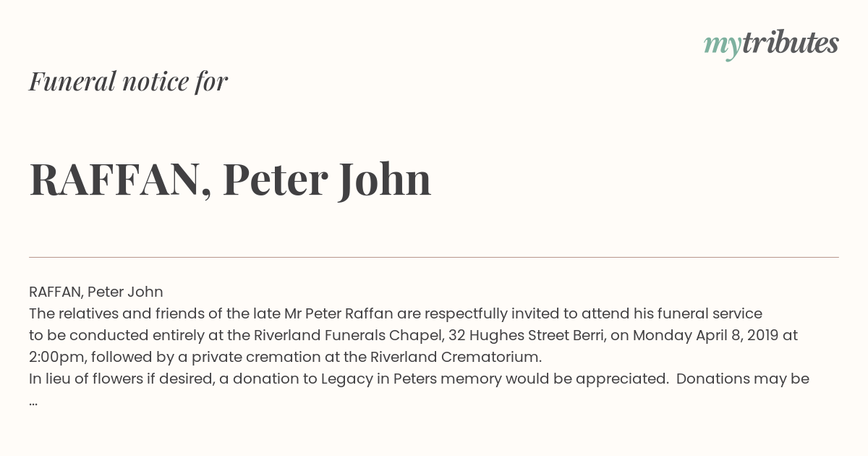The height and width of the screenshot is (456, 868).
Task: Click the 'Funeral notice for' heading
Action: coord(128,81)
